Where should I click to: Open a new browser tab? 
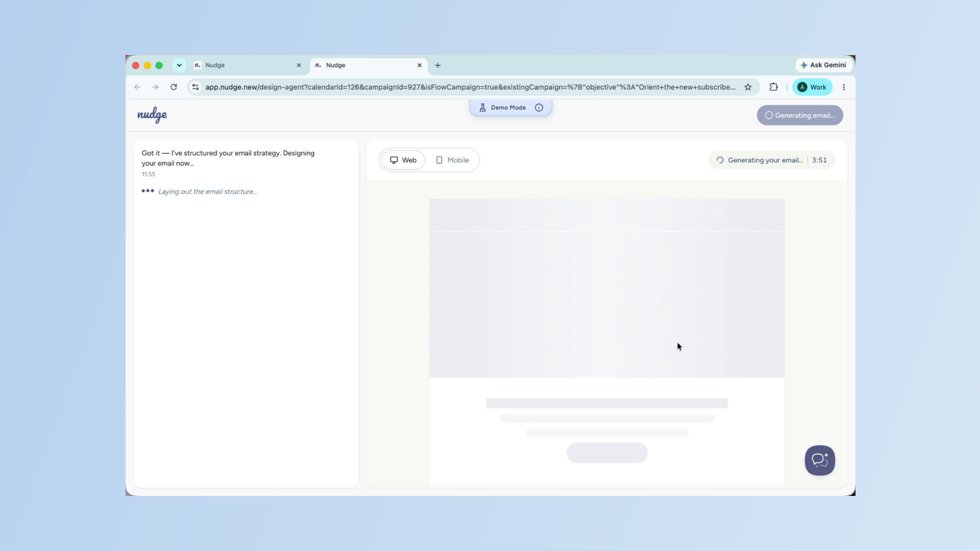coord(438,65)
